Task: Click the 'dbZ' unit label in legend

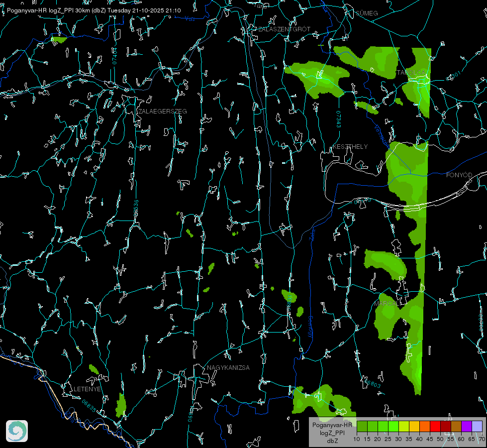Action: coord(332,441)
